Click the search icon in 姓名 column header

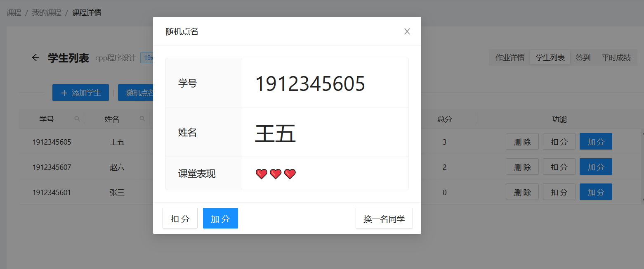point(142,119)
